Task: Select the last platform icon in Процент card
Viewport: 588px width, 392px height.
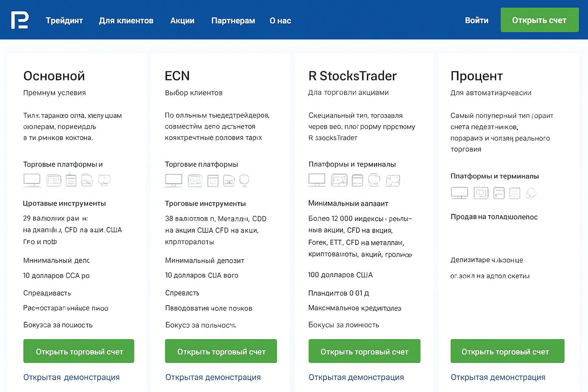Action: pos(531,193)
